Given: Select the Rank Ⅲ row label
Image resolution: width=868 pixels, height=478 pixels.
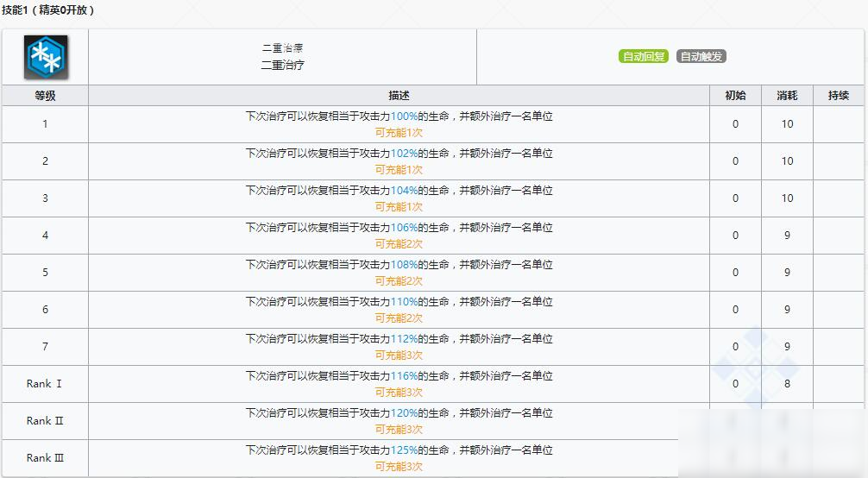Looking at the screenshot, I should [x=45, y=457].
